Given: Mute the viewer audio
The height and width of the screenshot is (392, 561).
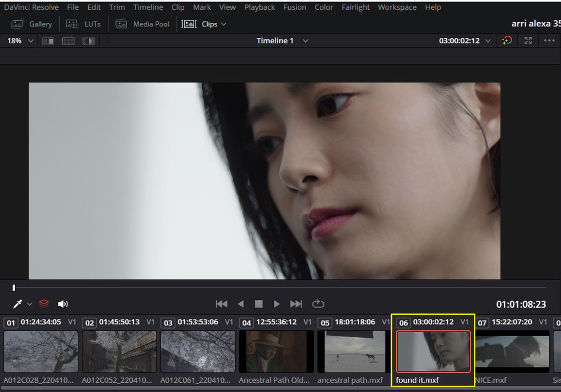Looking at the screenshot, I should click(x=63, y=304).
